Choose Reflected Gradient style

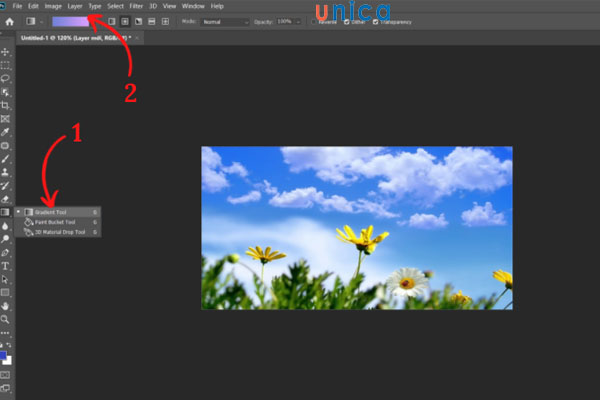pos(152,22)
